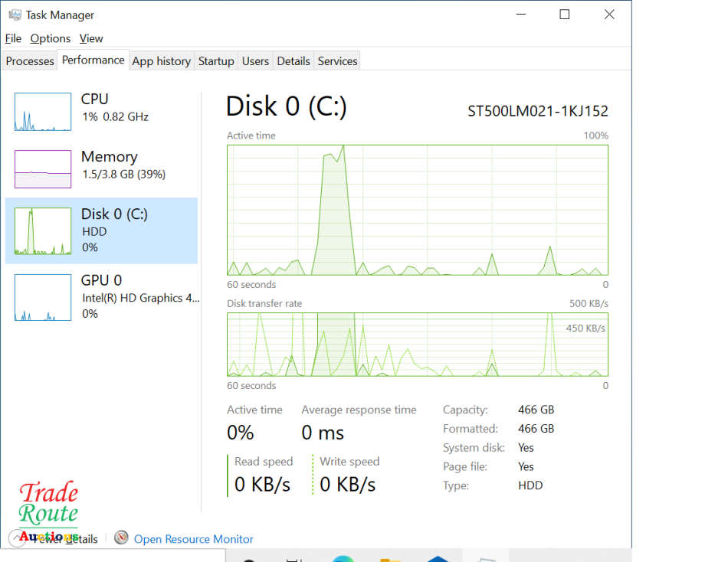Click the Task Manager title bar icon

(x=15, y=15)
